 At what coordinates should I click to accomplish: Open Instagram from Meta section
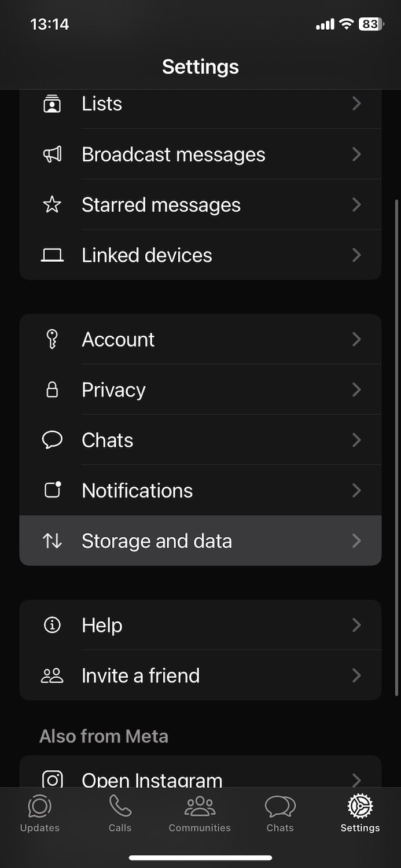pyautogui.click(x=152, y=778)
